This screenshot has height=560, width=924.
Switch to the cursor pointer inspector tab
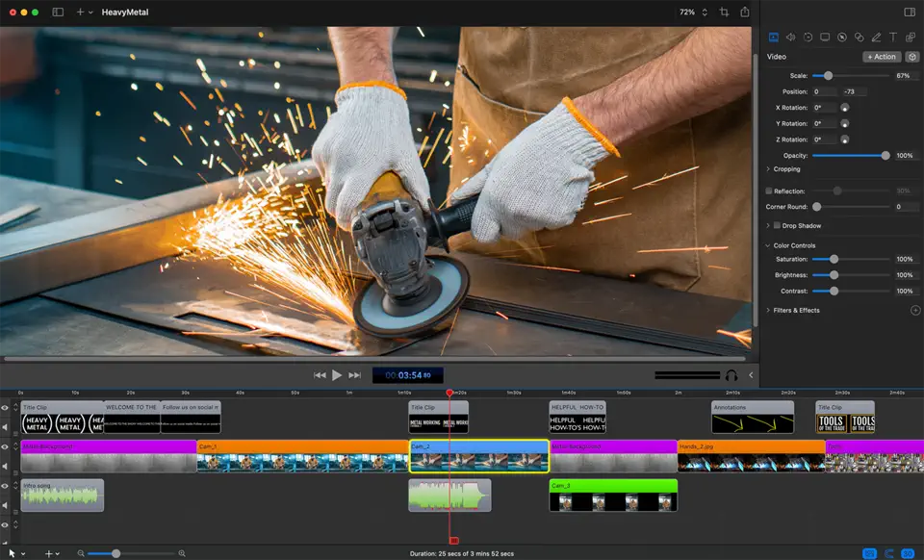pos(842,38)
